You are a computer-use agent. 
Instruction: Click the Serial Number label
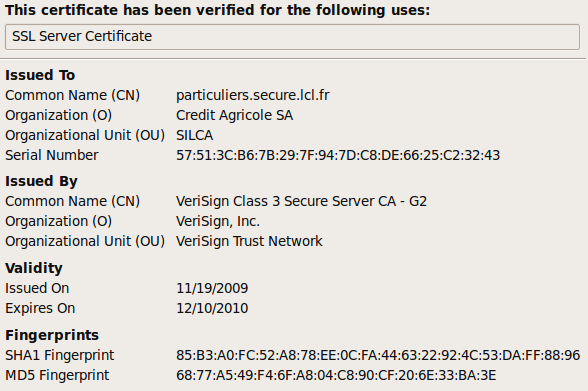coord(52,155)
